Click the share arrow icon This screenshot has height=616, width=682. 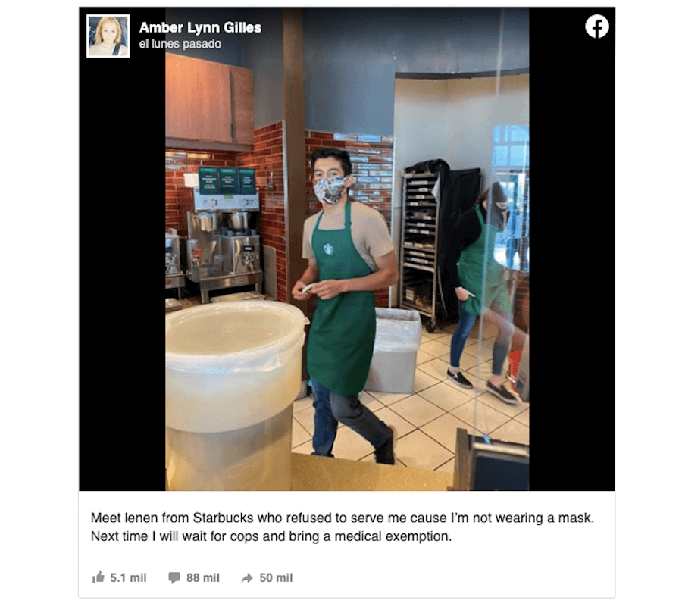coord(247,578)
